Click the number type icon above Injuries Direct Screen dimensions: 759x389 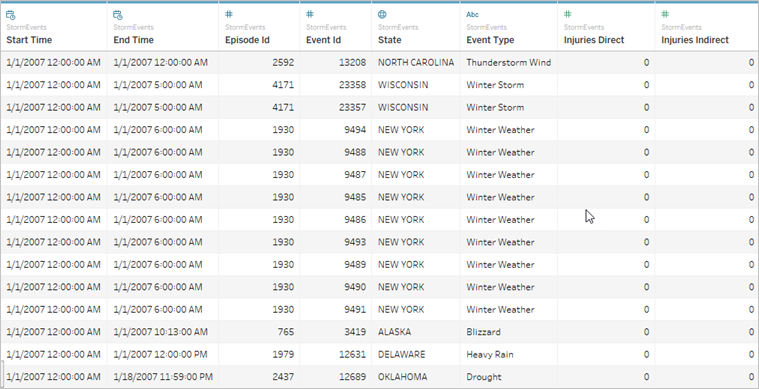pyautogui.click(x=568, y=14)
